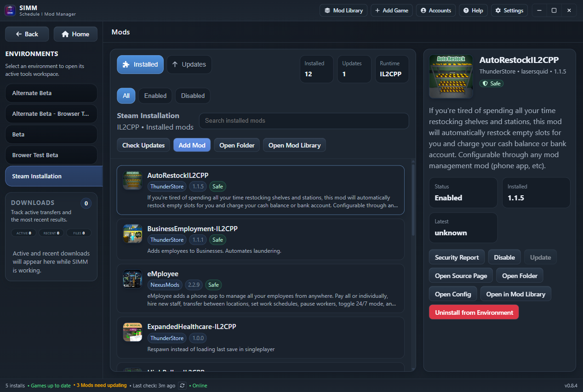Filter mods by Disabled
This screenshot has height=392, width=583.
193,96
